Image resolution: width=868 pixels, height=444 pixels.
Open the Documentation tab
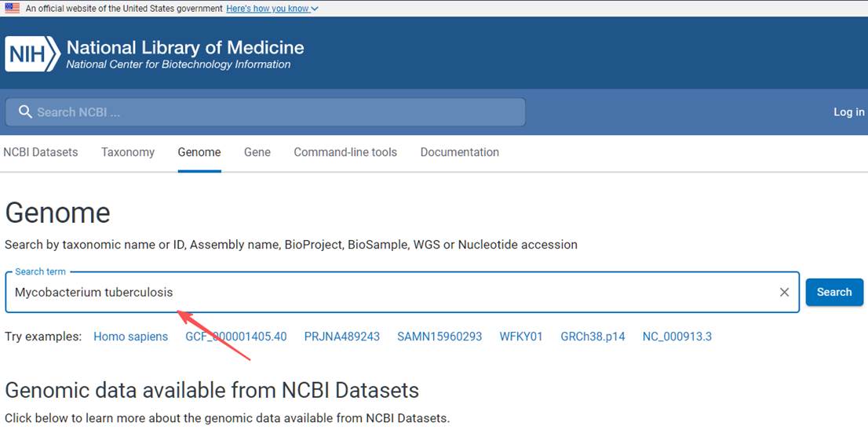460,152
